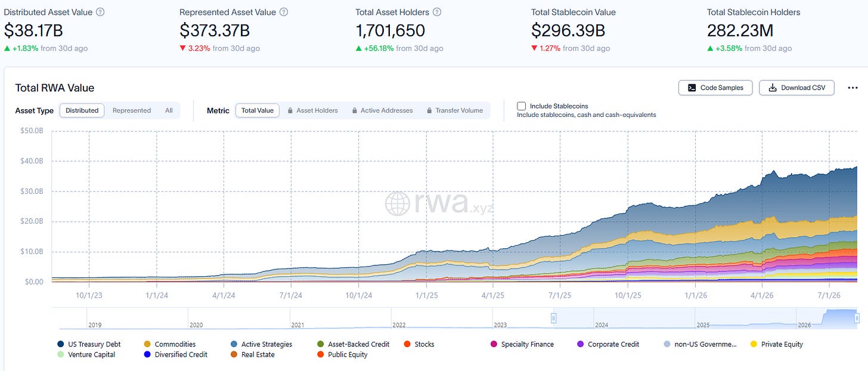Select the Total Value metric
The height and width of the screenshot is (371, 868).
[258, 110]
